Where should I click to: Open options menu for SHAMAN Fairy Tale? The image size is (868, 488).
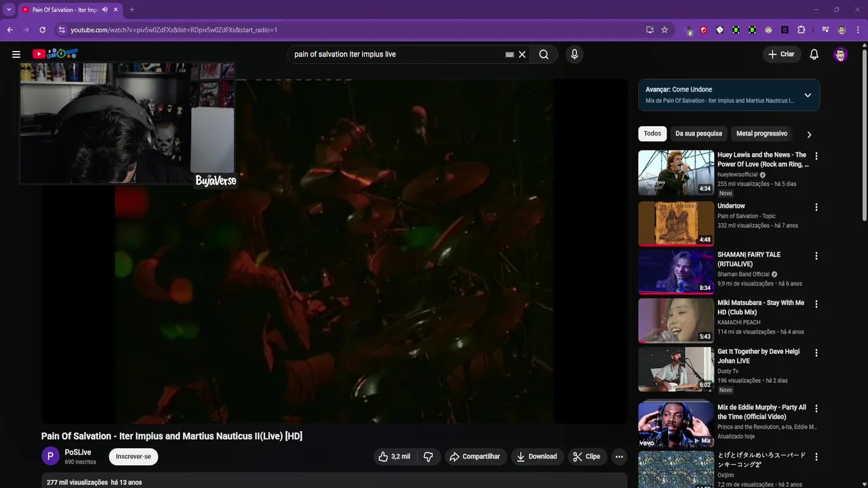point(816,256)
